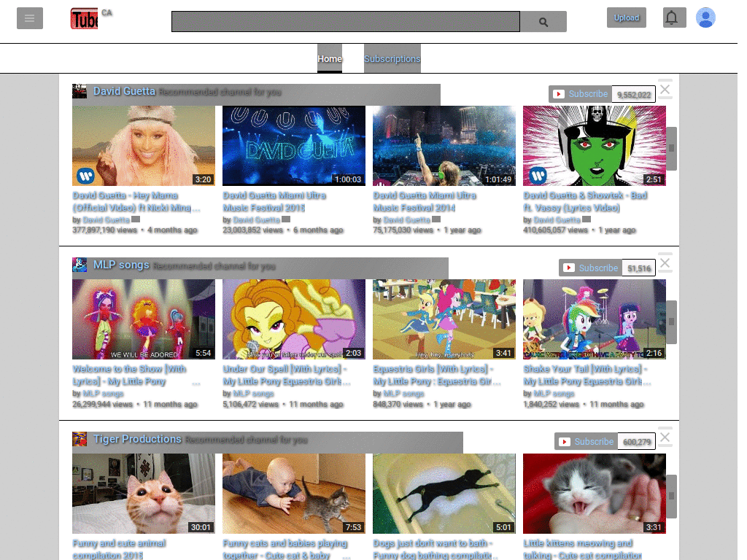Click MLP songs subscriber count 51,516
The image size is (747, 560).
[x=639, y=268]
